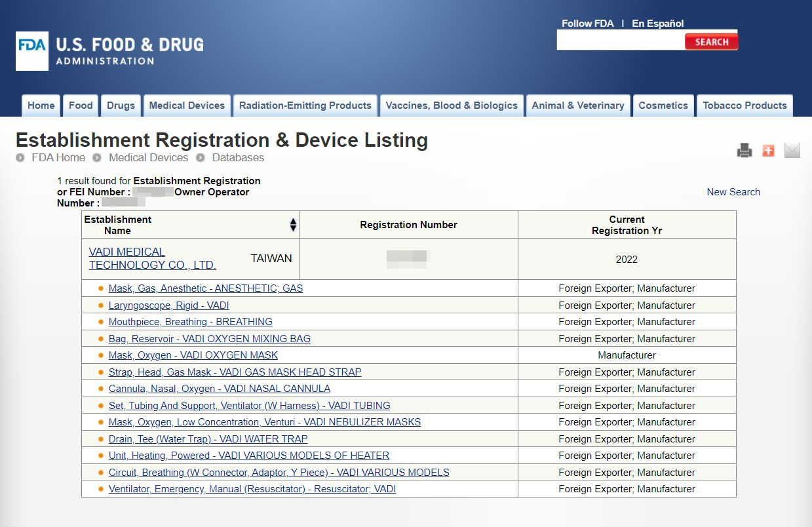Sort by Establishment Name arrows
This screenshot has height=527, width=812.
pyautogui.click(x=293, y=225)
